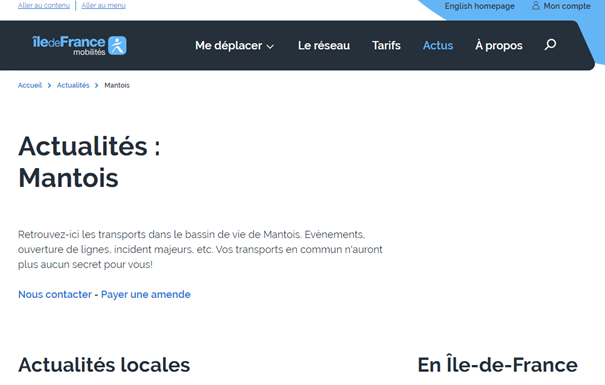This screenshot has width=605, height=385.
Task: Go to Accueil in the breadcrumb
Action: pyautogui.click(x=30, y=85)
